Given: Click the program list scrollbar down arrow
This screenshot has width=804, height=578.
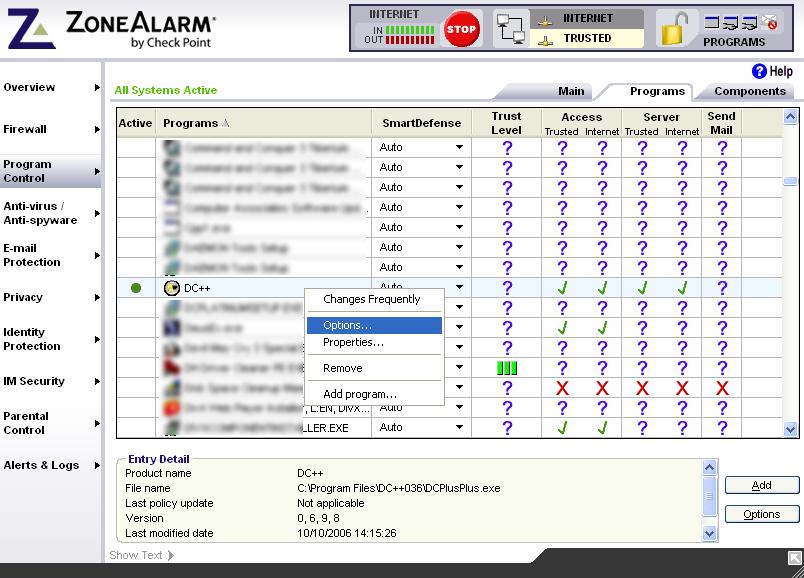Looking at the screenshot, I should (x=790, y=430).
